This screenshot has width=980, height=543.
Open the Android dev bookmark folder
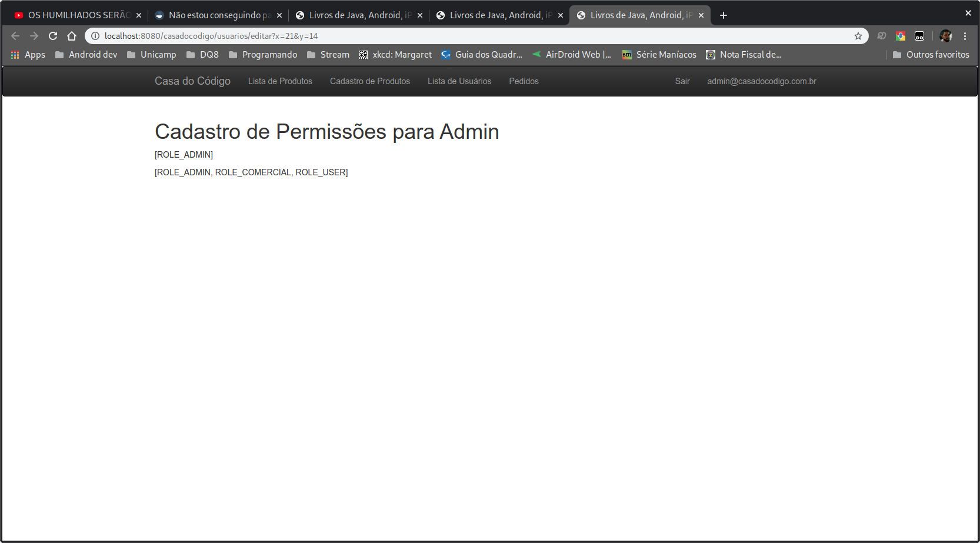[x=86, y=55]
